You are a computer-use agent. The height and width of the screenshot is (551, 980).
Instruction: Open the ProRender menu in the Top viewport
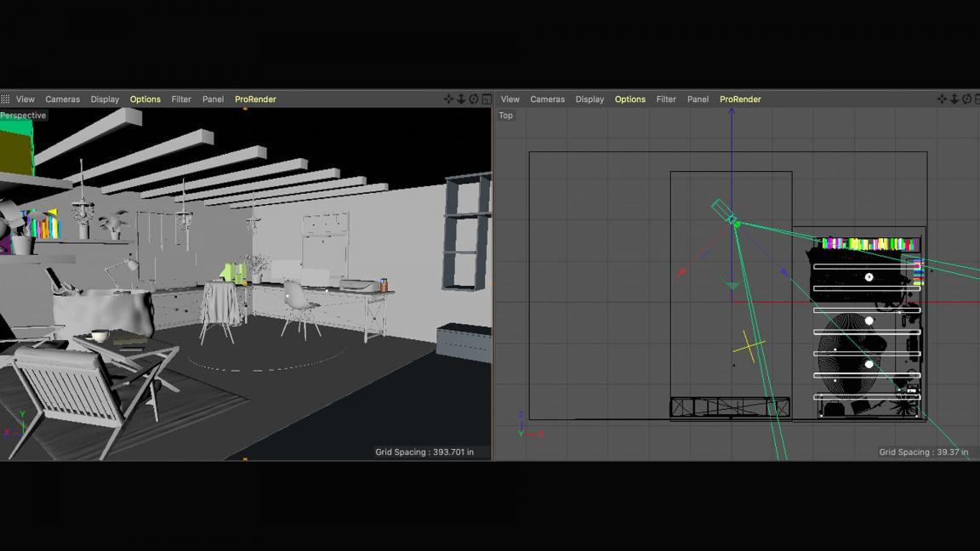point(741,99)
